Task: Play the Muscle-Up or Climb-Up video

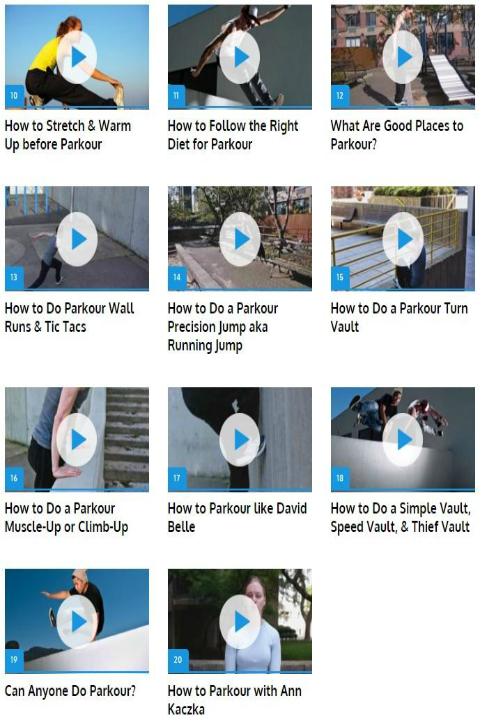Action: [77, 439]
